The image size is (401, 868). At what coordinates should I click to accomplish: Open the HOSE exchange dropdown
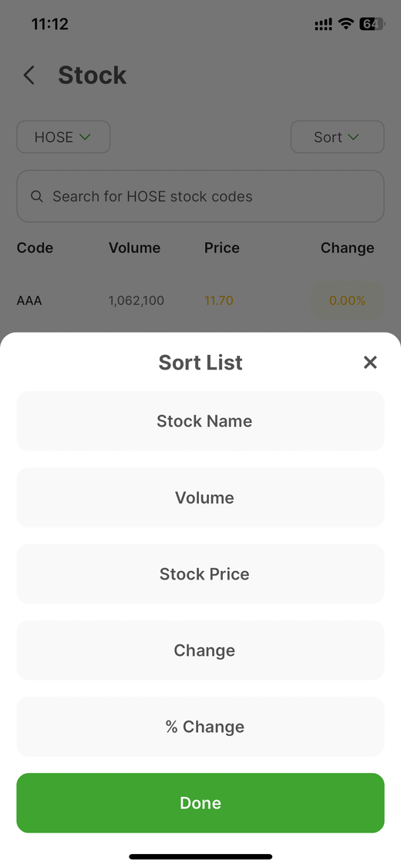point(63,137)
